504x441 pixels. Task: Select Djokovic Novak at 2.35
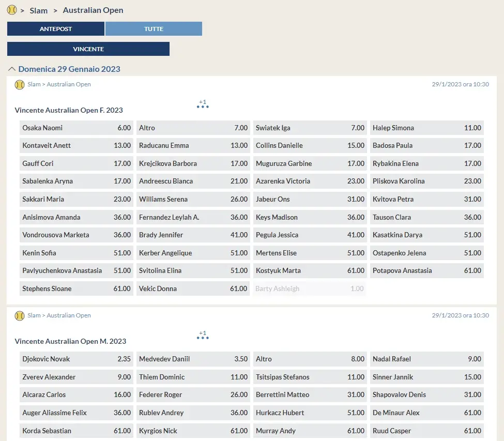click(x=77, y=359)
